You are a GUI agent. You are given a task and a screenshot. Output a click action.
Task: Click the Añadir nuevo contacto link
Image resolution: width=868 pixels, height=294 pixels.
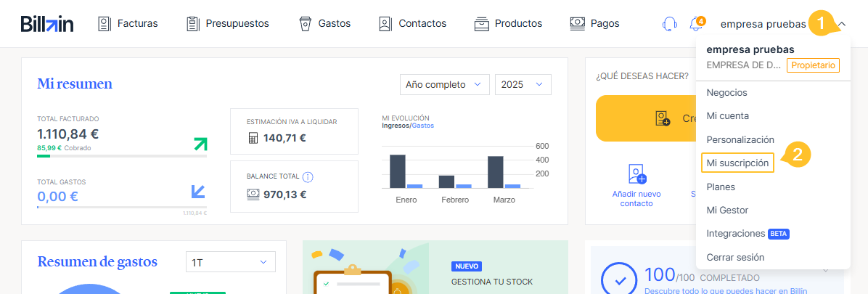tap(636, 199)
